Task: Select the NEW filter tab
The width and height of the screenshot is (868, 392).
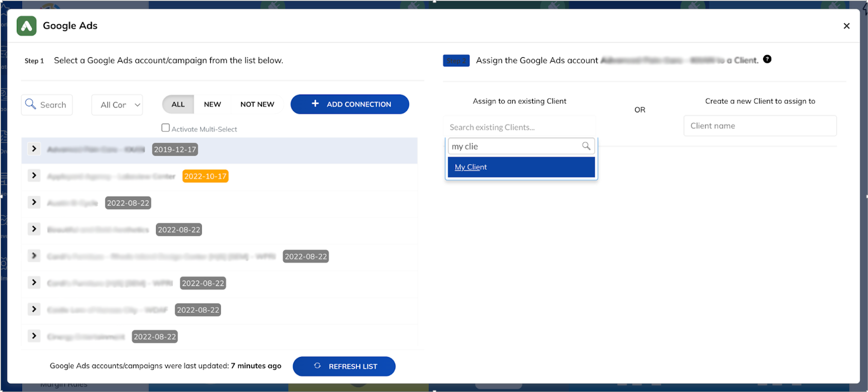Action: [213, 104]
